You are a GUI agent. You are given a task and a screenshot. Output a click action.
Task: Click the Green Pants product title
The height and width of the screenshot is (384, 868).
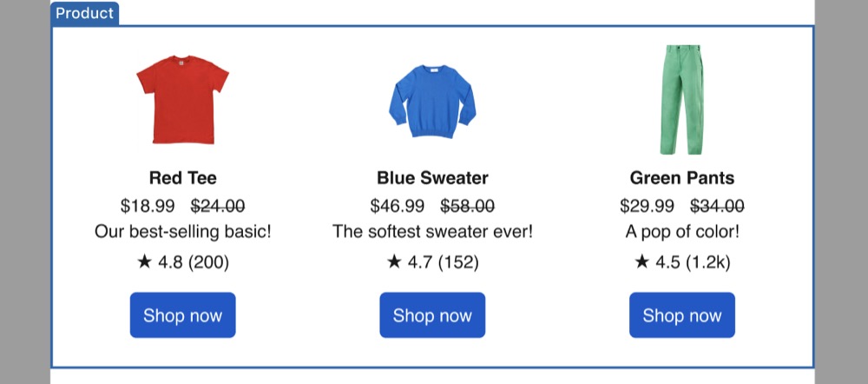(682, 178)
